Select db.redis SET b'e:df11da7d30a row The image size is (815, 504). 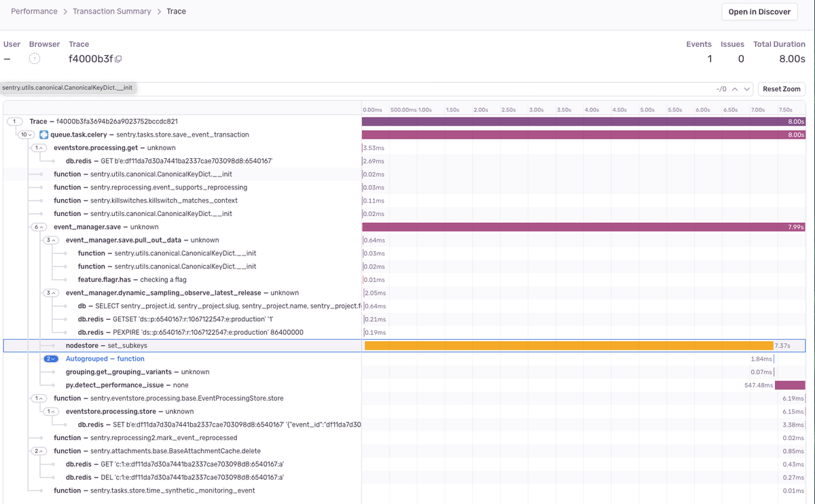tap(404, 425)
